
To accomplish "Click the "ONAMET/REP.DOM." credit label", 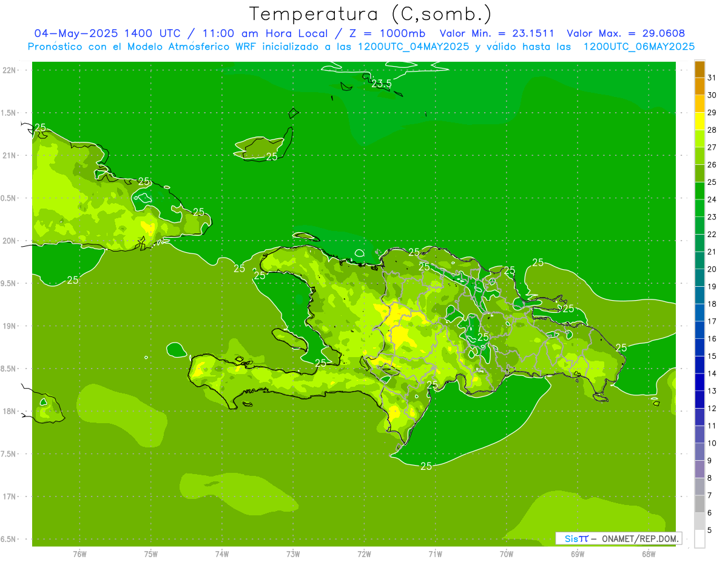I will tap(639, 538).
